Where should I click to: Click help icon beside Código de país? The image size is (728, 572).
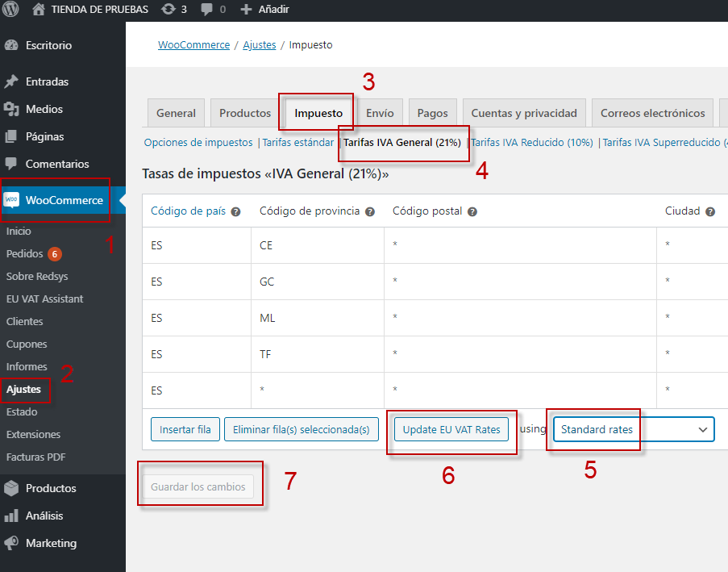(x=236, y=212)
